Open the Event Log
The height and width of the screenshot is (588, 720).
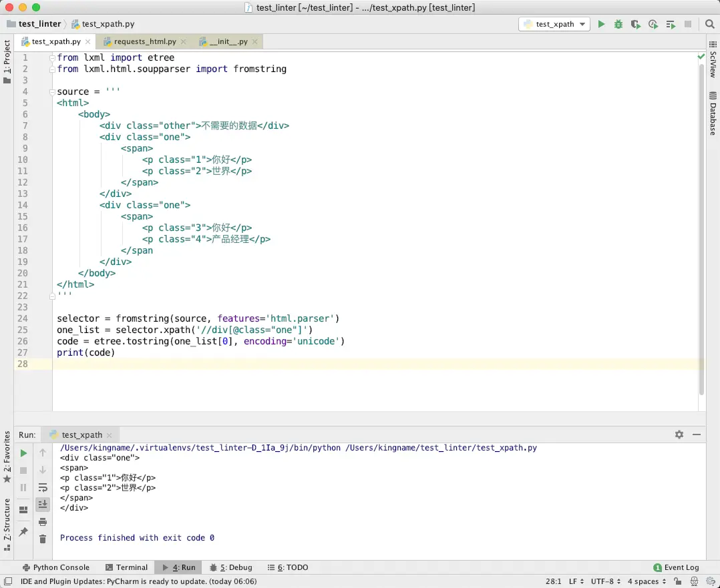(x=676, y=567)
